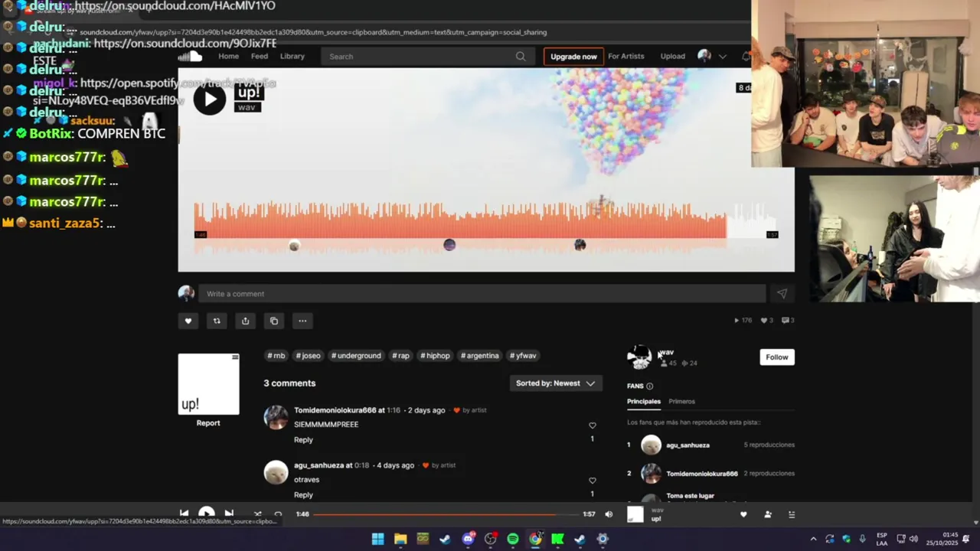
Task: Open the Library page
Action: pyautogui.click(x=292, y=56)
